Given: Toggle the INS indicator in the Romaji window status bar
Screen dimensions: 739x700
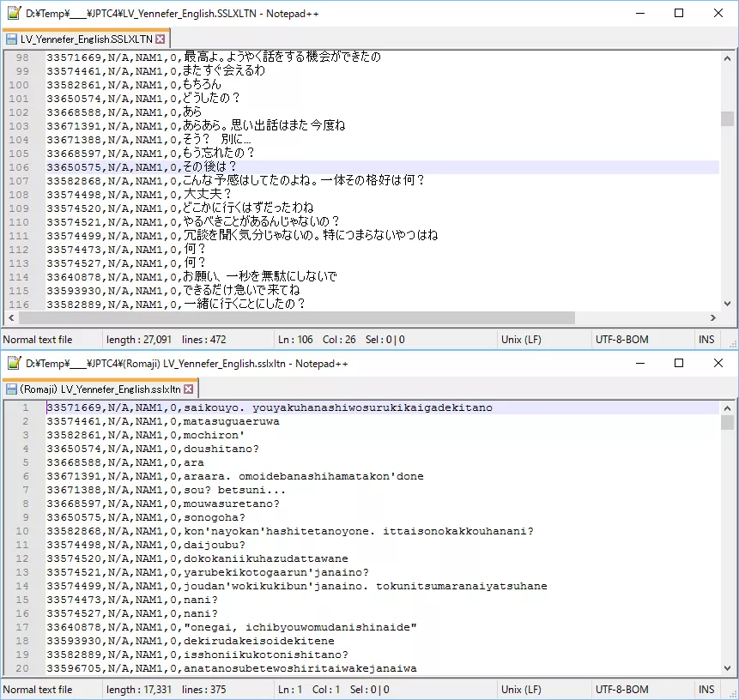Looking at the screenshot, I should 706,690.
